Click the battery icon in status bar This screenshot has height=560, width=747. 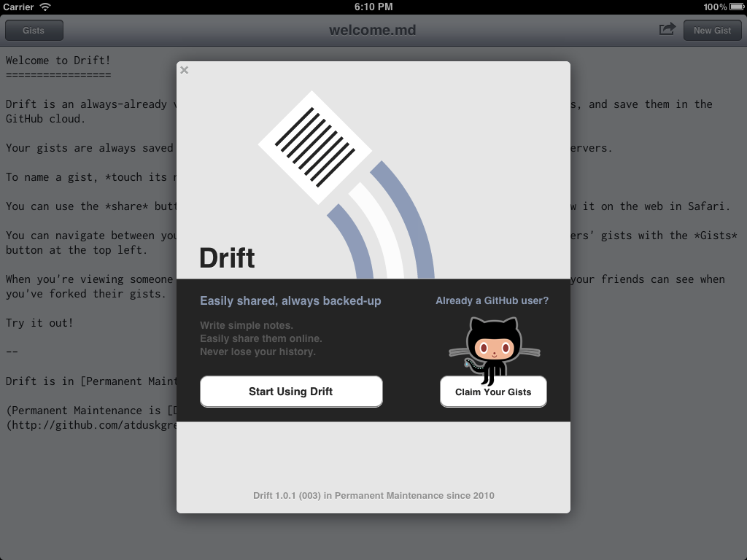735,7
